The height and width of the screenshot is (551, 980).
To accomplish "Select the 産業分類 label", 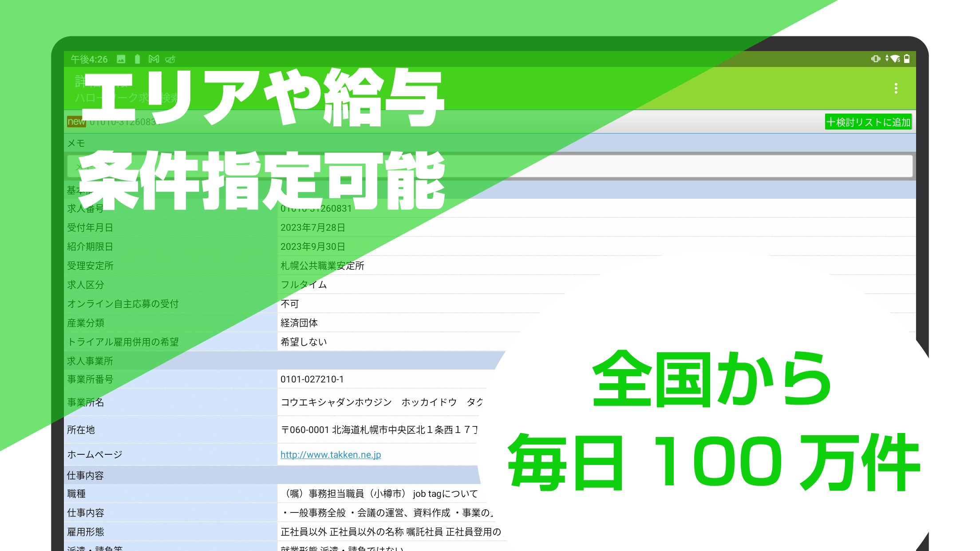I will (86, 323).
